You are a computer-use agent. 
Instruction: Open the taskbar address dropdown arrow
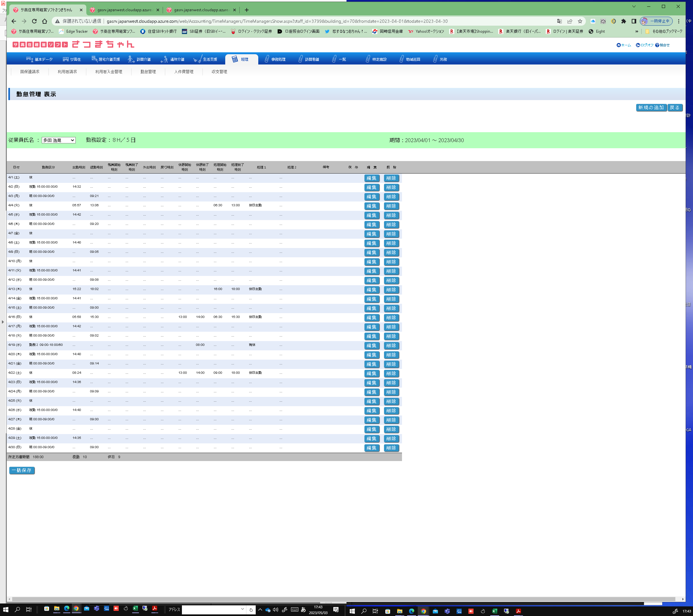pos(243,609)
